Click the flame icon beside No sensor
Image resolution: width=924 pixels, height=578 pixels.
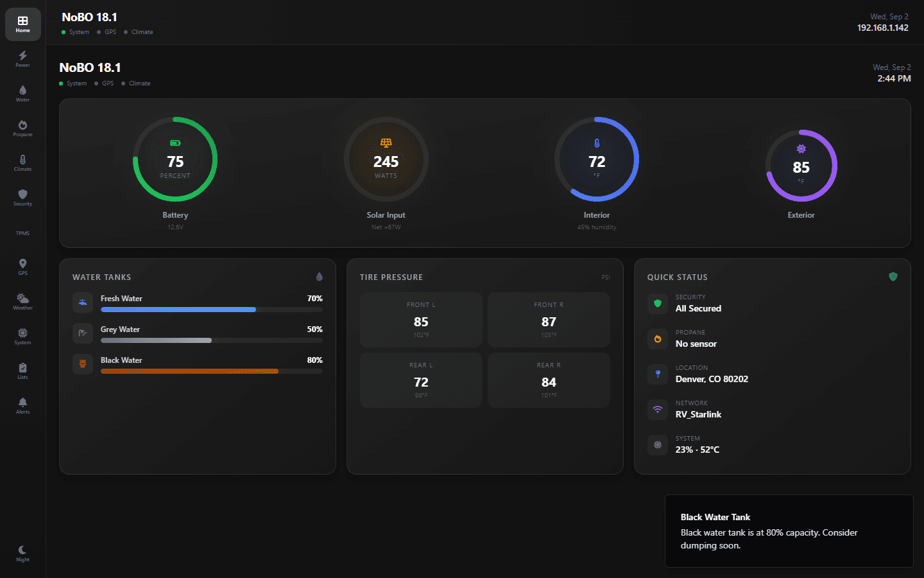(658, 338)
